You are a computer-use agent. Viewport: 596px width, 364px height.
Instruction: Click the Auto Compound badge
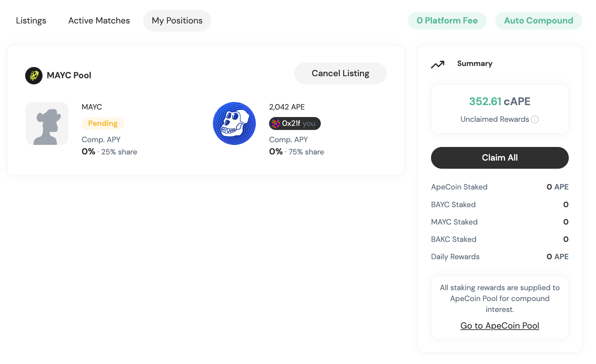[x=539, y=21]
